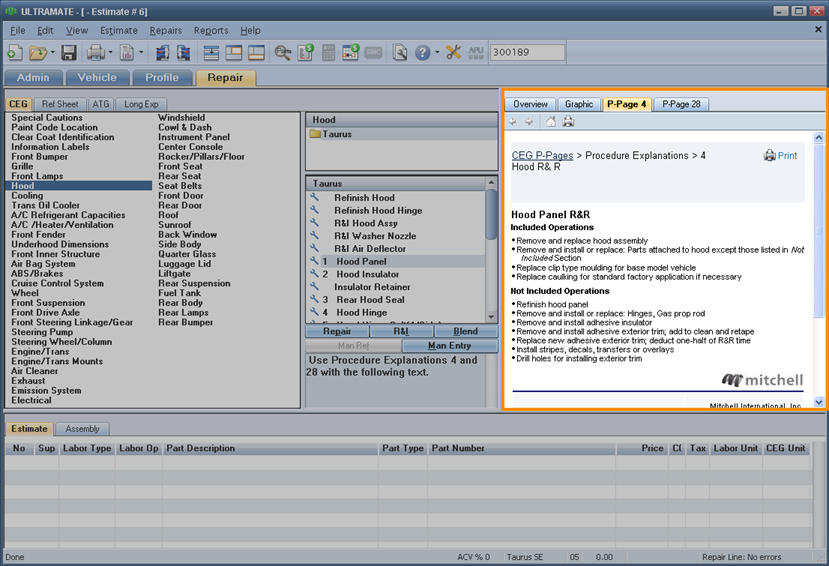
Task: Open the Estimate menu
Action: [119, 31]
